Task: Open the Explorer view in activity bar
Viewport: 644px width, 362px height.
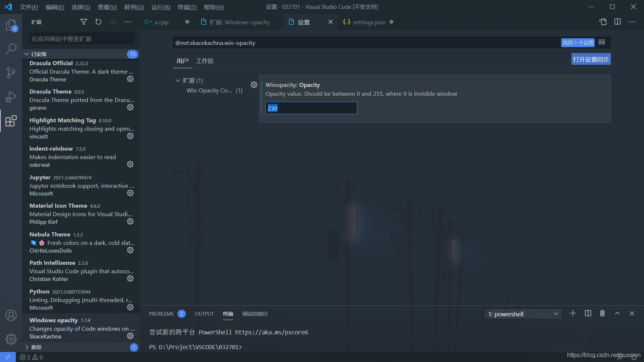Action: [x=11, y=25]
